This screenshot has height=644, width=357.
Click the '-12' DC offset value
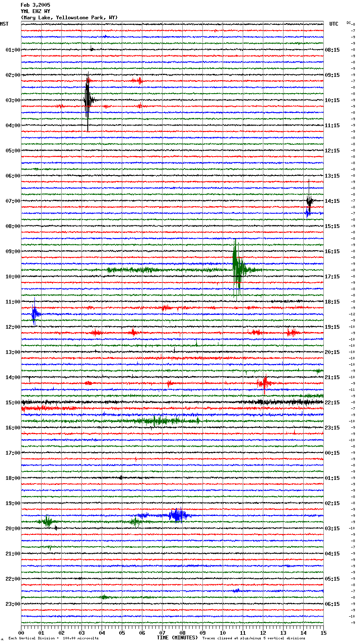tap(353, 314)
